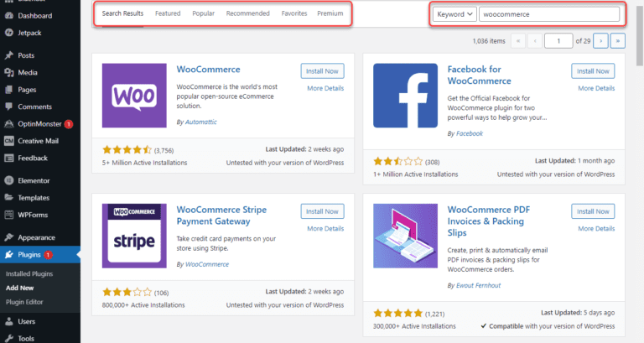View More Details for Facebook for WooCommerce
The height and width of the screenshot is (343, 644).
pyautogui.click(x=596, y=88)
